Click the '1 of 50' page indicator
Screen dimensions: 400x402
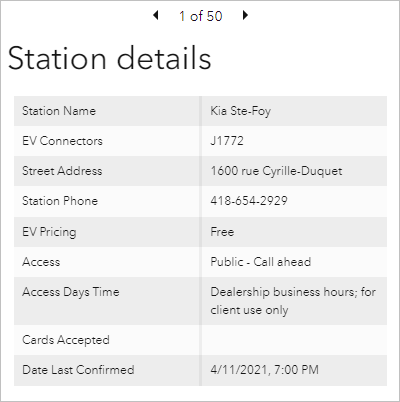coord(201,16)
